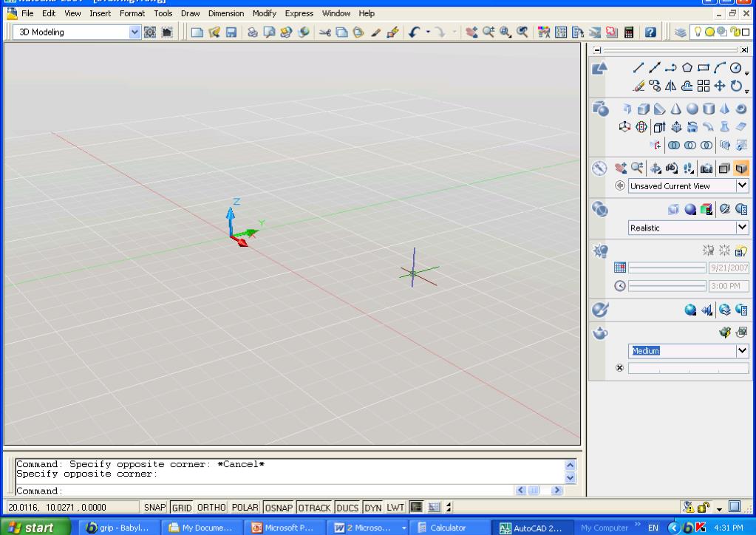Viewport: 756px width, 535px height.
Task: Select the Mirror tool
Action: click(671, 86)
